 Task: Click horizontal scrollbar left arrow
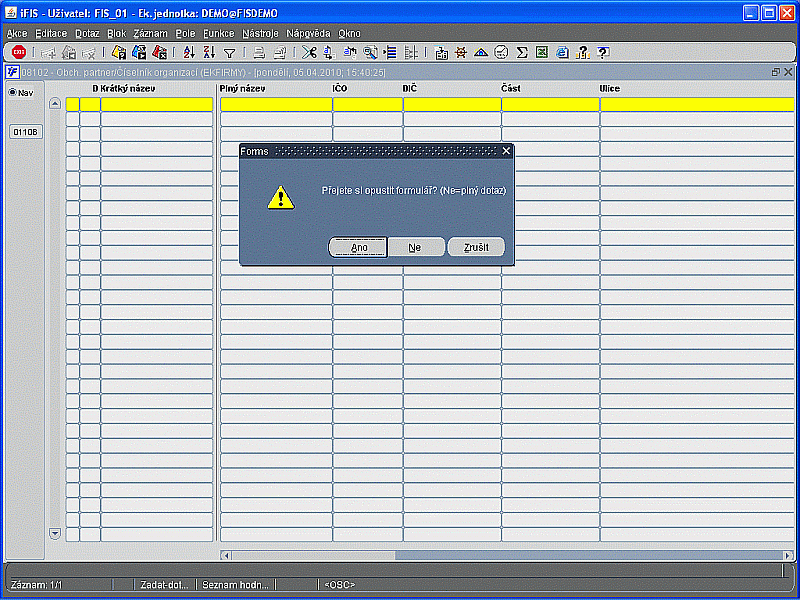[x=225, y=555]
